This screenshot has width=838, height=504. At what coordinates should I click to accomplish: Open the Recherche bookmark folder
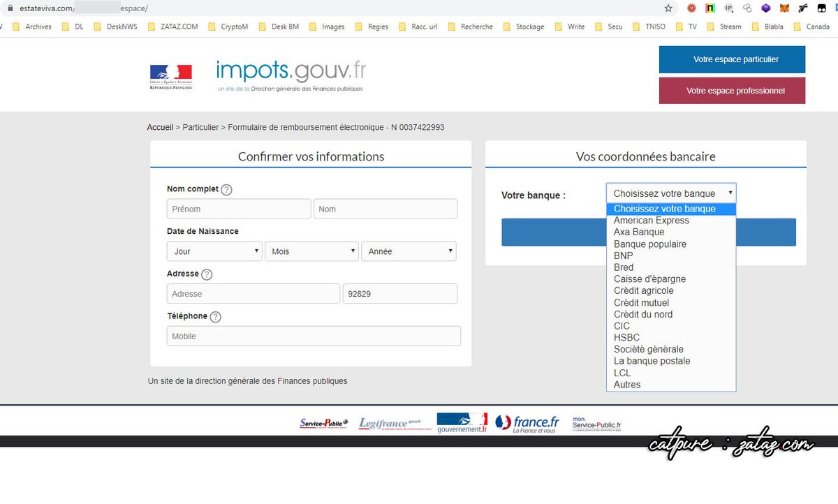(470, 27)
